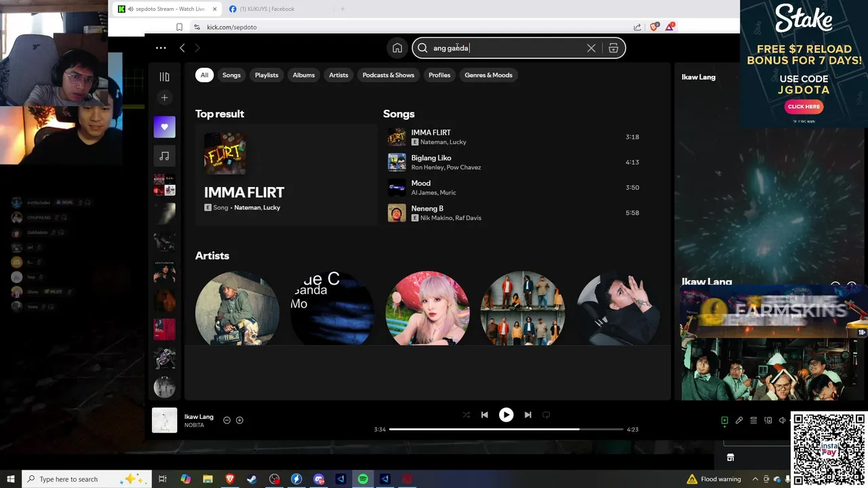Open Steam from the taskbar
Screen dimensions: 868x488
tap(252, 479)
